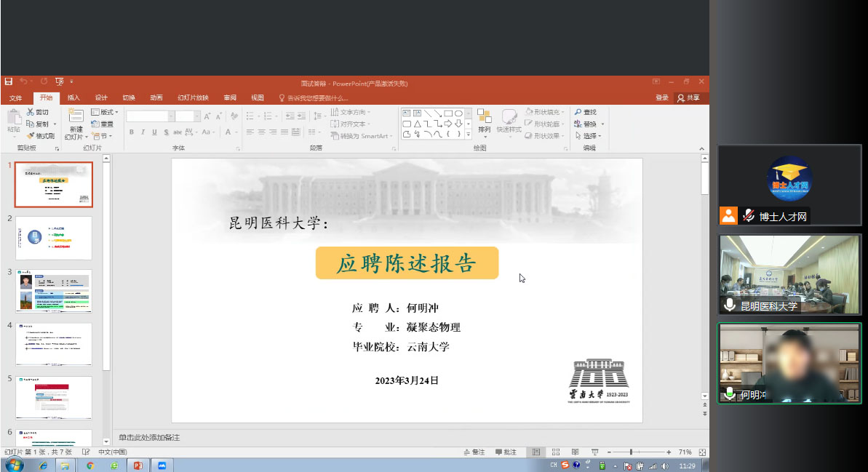Open the View (视图) ribbon tab

pos(258,98)
